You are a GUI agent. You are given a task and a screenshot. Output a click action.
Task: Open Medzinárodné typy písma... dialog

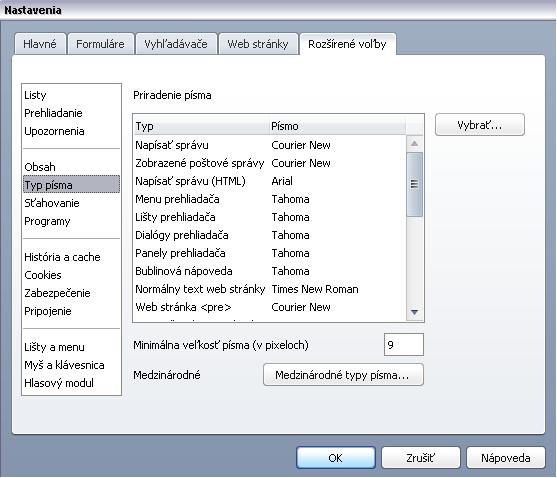coord(343,375)
